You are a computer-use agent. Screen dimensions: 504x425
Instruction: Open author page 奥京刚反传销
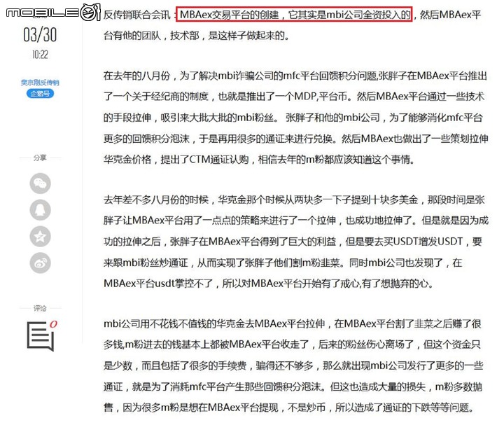[x=40, y=83]
